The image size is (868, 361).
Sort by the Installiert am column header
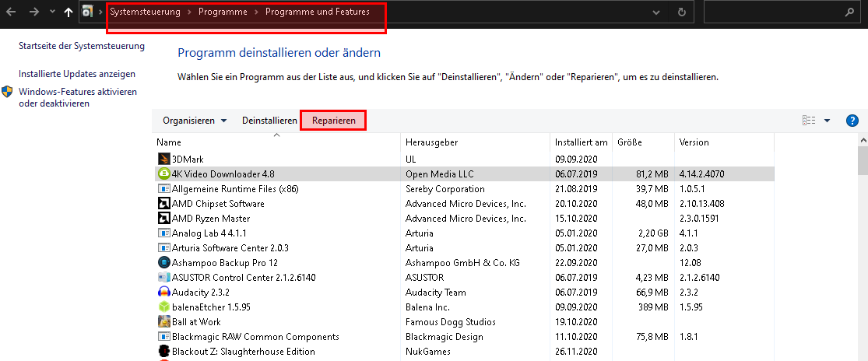(582, 142)
